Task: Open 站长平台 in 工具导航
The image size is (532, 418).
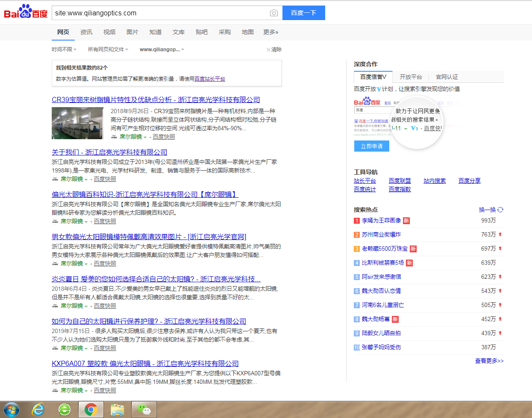Action: [x=365, y=181]
